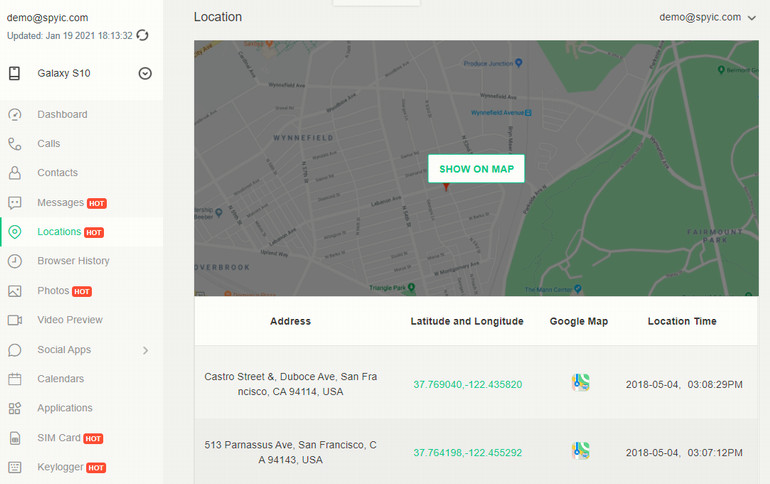Open Video Preview
Viewport: 770px width, 484px height.
click(x=70, y=320)
